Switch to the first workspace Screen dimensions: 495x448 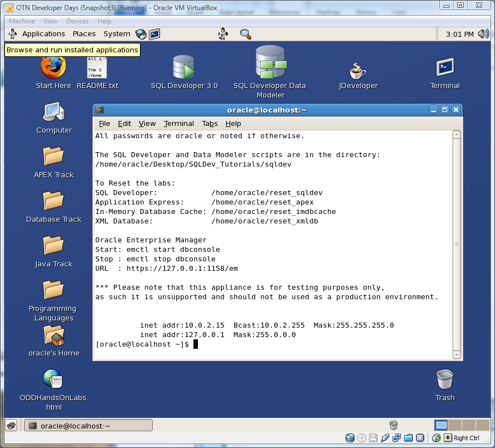(441, 425)
